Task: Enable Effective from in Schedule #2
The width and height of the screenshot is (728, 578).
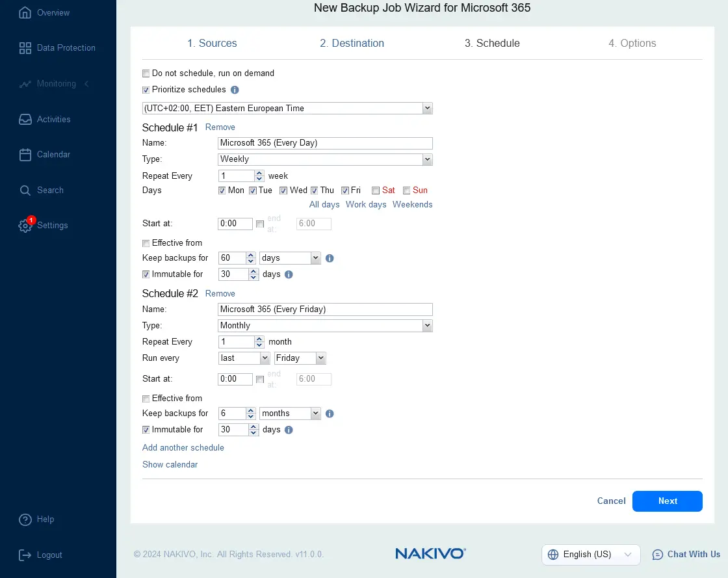Action: coord(146,399)
